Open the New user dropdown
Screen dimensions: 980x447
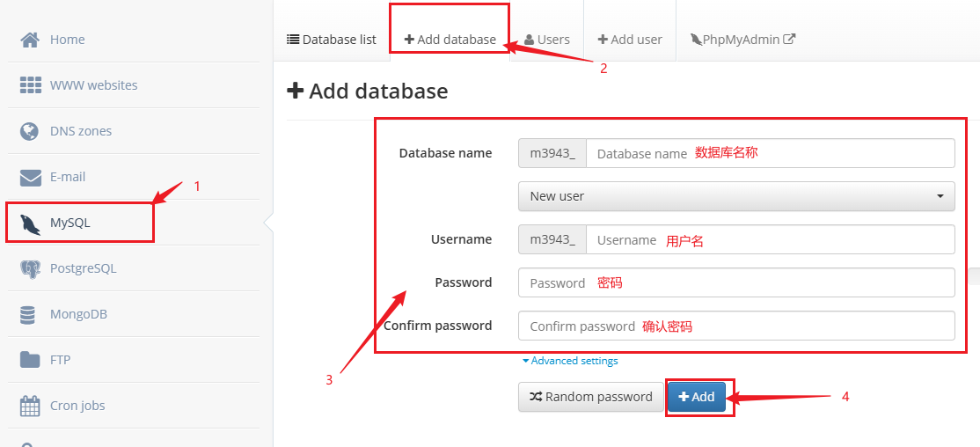tap(736, 196)
